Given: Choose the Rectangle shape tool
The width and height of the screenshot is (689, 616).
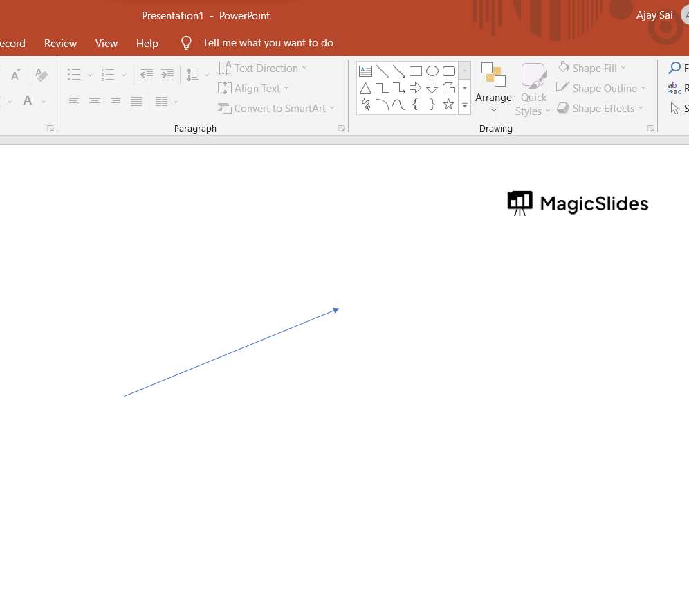Looking at the screenshot, I should coord(416,71).
